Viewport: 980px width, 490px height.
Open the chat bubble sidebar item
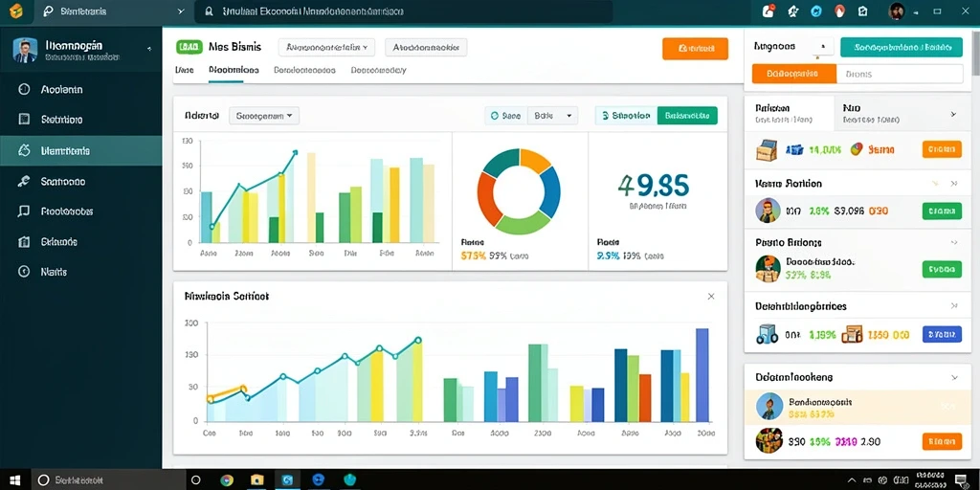tap(24, 212)
